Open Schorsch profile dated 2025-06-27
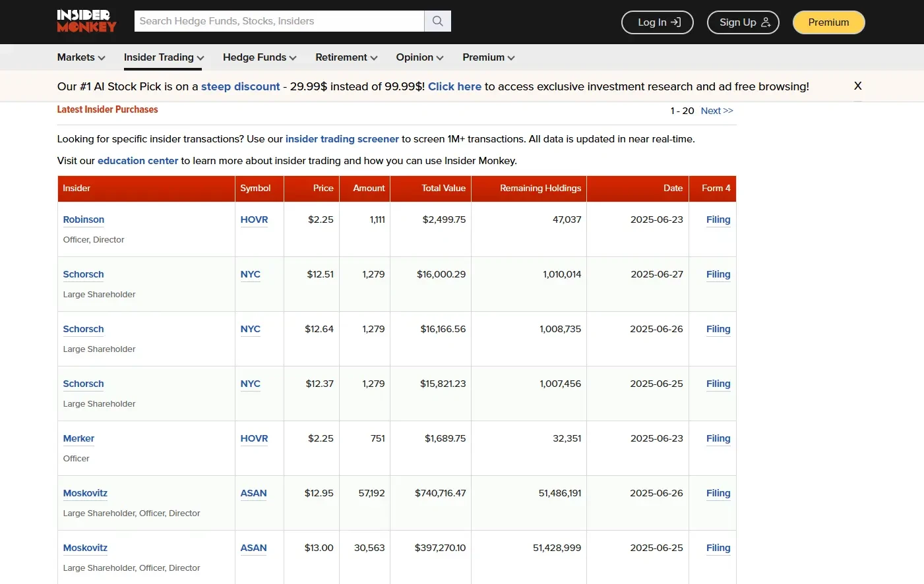The image size is (924, 584). click(x=83, y=274)
